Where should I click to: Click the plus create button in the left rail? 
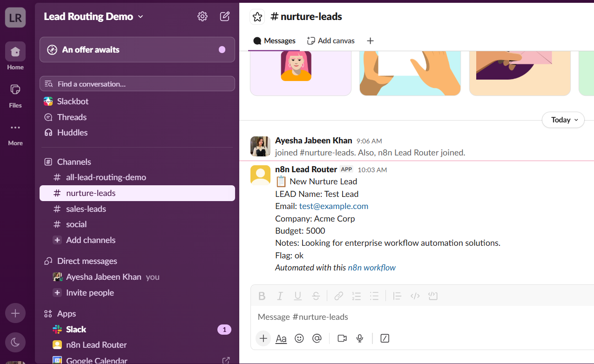pos(15,313)
